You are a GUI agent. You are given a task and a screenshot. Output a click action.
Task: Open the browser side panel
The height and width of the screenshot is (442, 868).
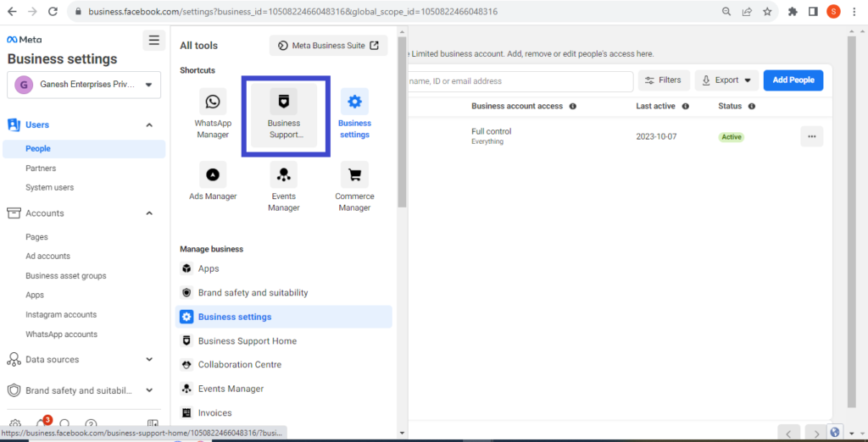tap(813, 11)
